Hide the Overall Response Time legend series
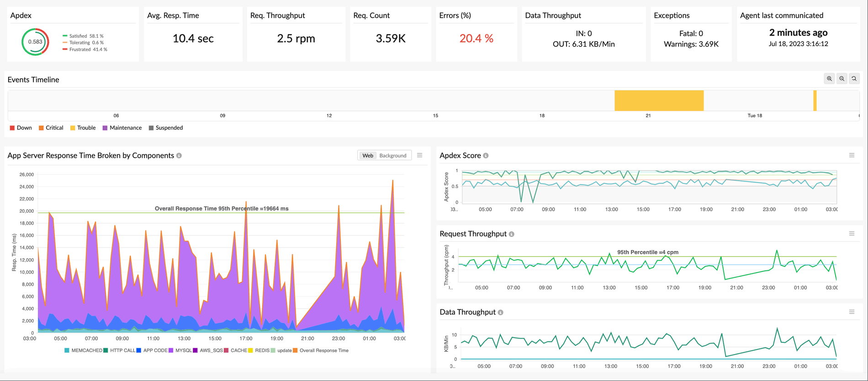 coord(323,350)
